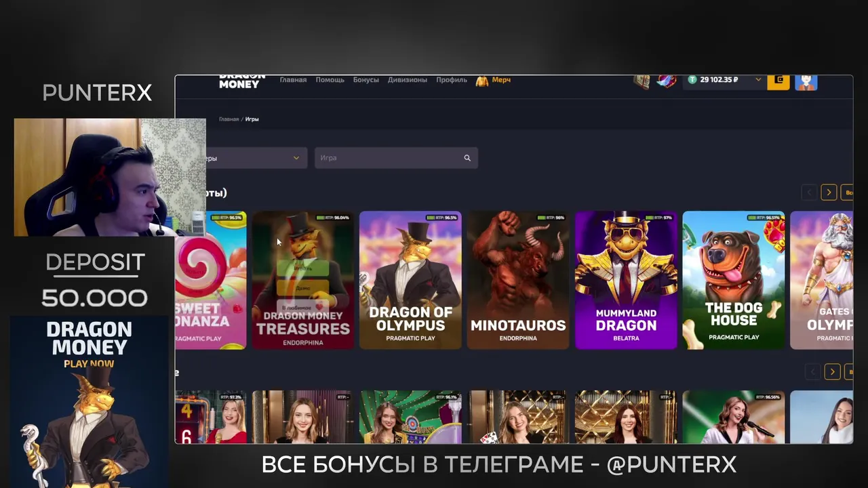Click the streamer webcam overlay
This screenshot has width=868, height=488.
pos(110,178)
